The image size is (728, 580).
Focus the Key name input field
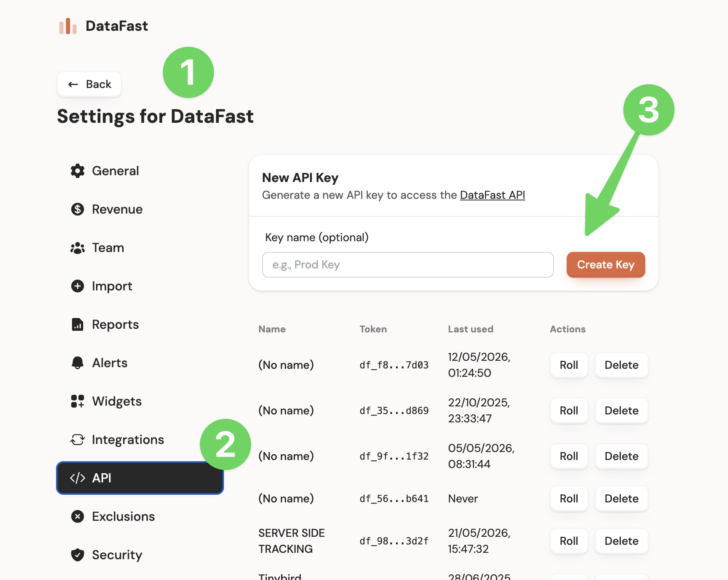click(x=408, y=265)
